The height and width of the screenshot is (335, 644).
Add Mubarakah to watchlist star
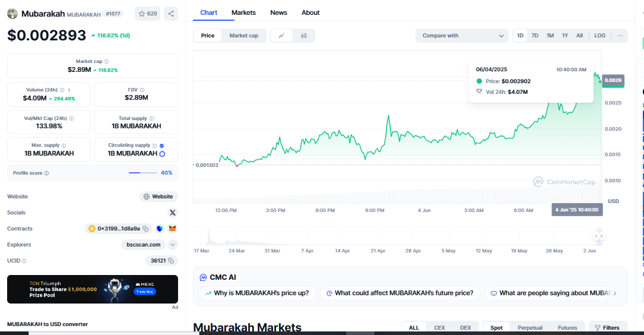(147, 14)
